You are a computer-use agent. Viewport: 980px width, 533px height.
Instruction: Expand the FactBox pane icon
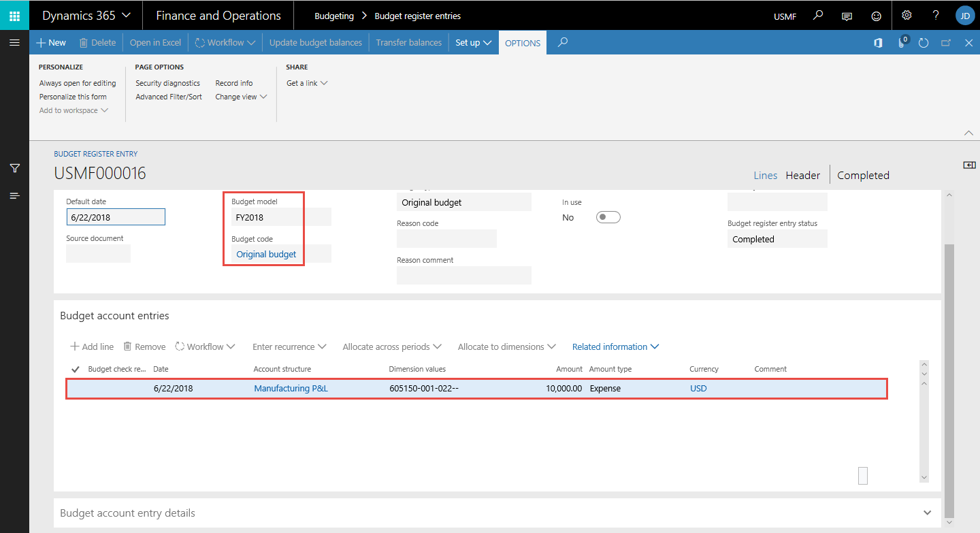(970, 165)
